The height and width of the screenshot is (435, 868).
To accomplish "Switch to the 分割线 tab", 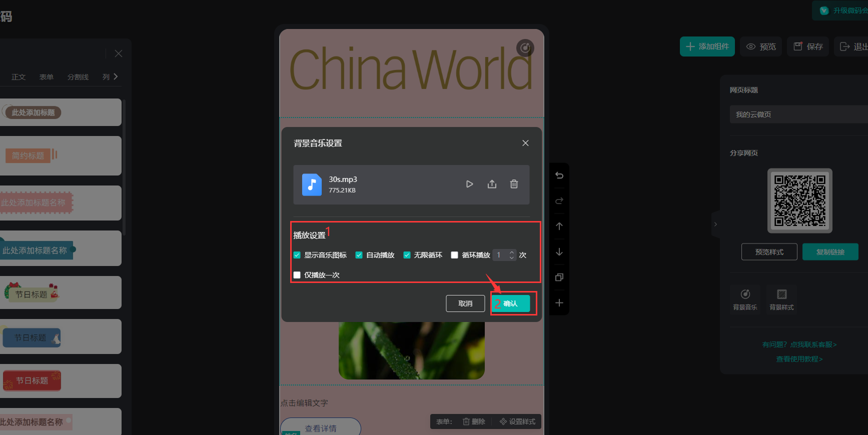I will (x=78, y=77).
